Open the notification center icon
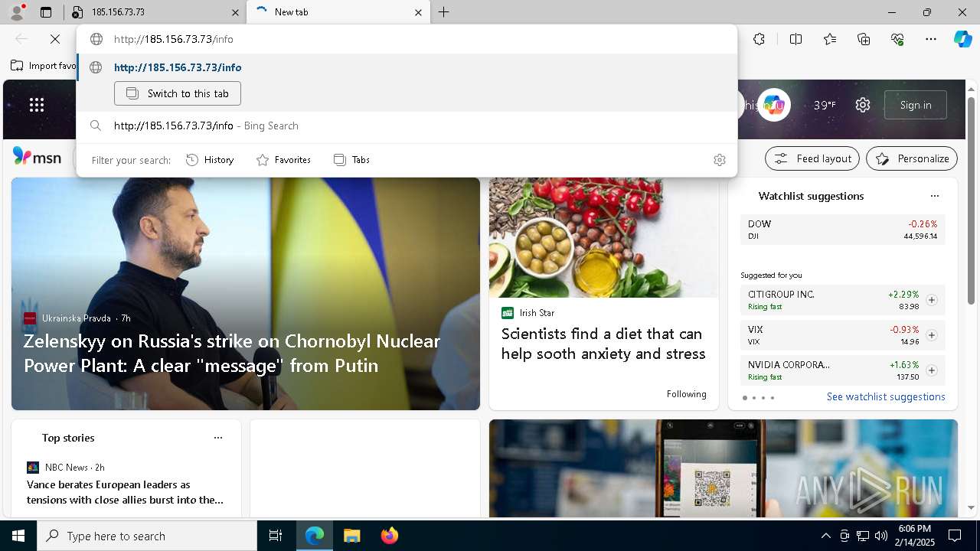Image resolution: width=980 pixels, height=551 pixels. tap(955, 536)
